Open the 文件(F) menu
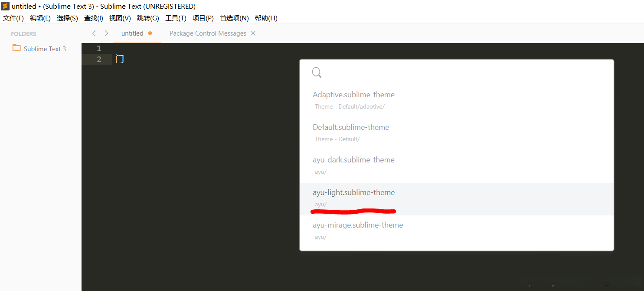Screen dimensions: 644x291 point(13,18)
